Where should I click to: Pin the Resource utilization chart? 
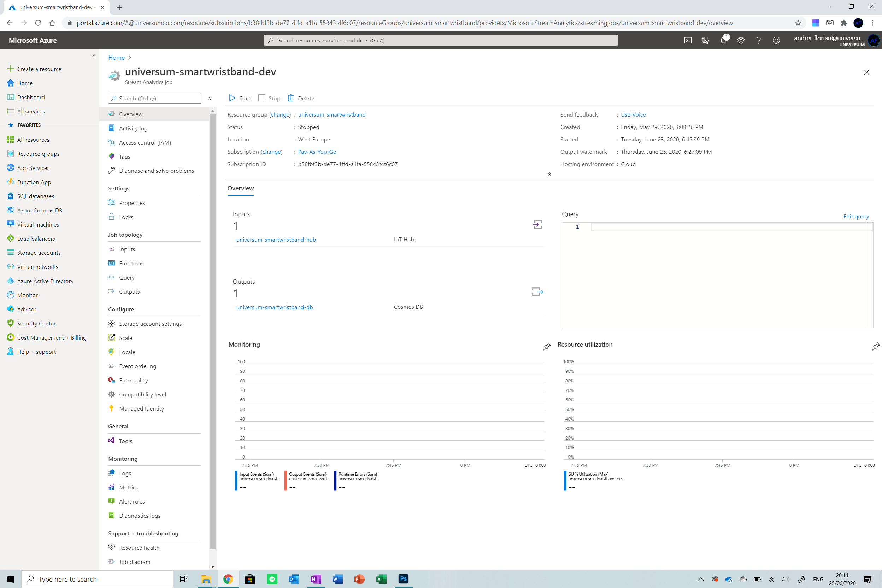(875, 346)
